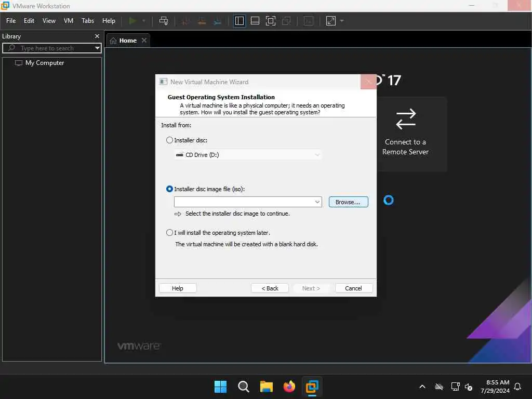The height and width of the screenshot is (399, 532).
Task: Open the power options dropdown arrow
Action: (x=144, y=21)
